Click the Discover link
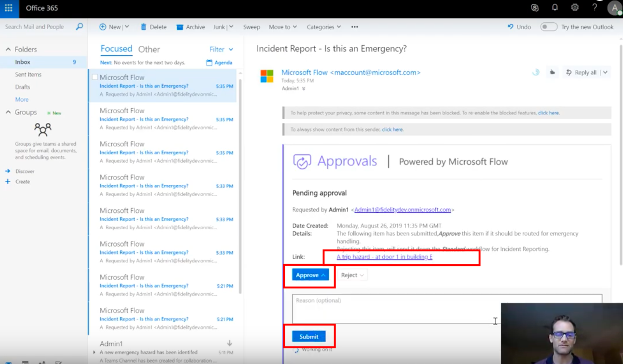 click(x=25, y=171)
